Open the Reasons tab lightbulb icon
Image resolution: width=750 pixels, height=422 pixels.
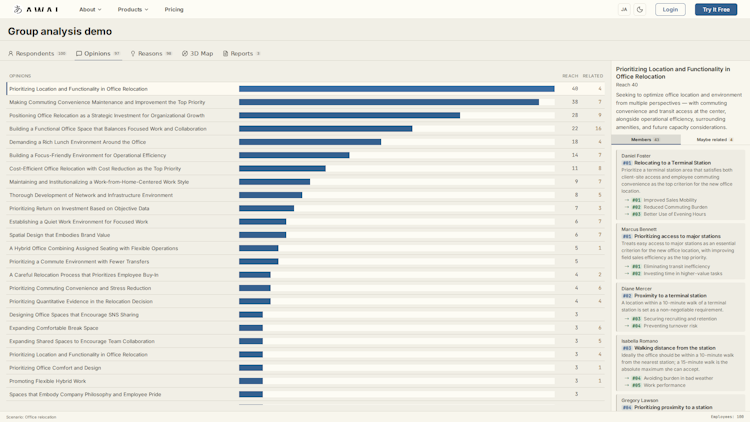tap(133, 54)
